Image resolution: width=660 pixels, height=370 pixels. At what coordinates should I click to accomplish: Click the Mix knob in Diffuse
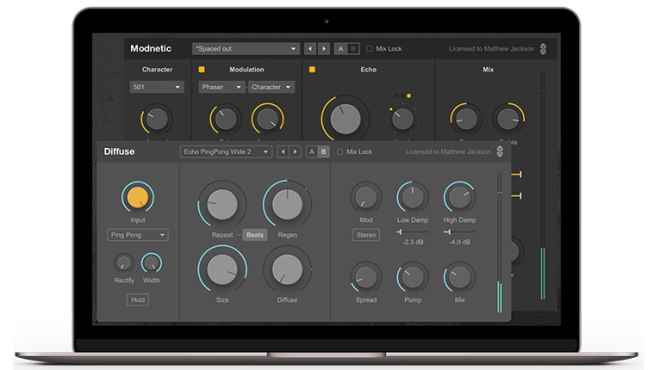click(459, 277)
